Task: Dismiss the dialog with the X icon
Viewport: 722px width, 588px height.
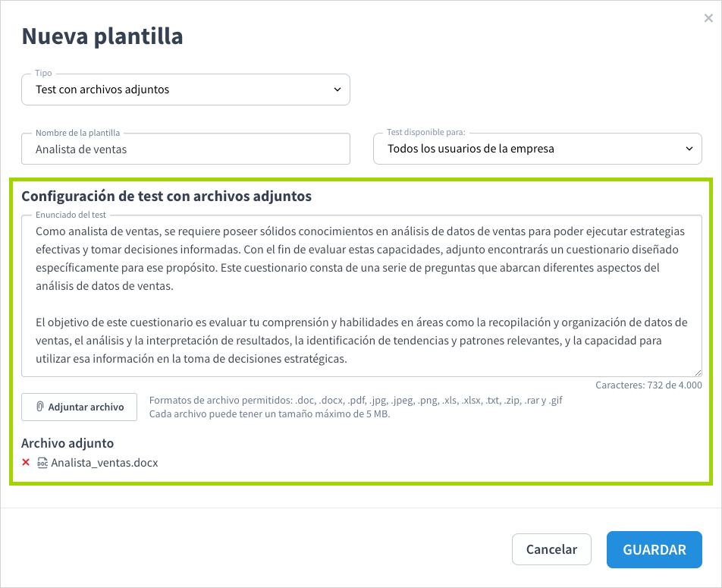Action: (x=708, y=18)
